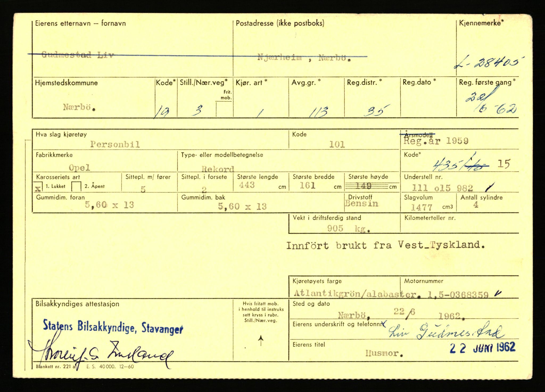Click the 'Personbil' vehicle type field
The width and height of the screenshot is (545, 392).
115,145
